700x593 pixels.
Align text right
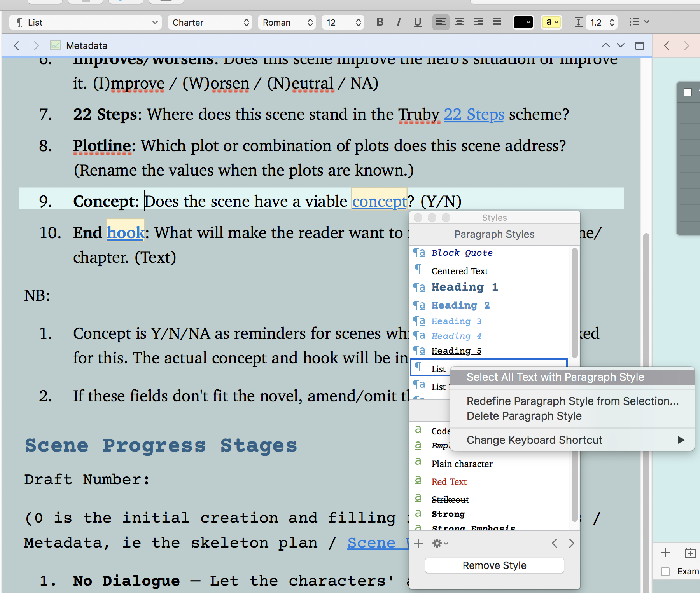click(x=478, y=22)
